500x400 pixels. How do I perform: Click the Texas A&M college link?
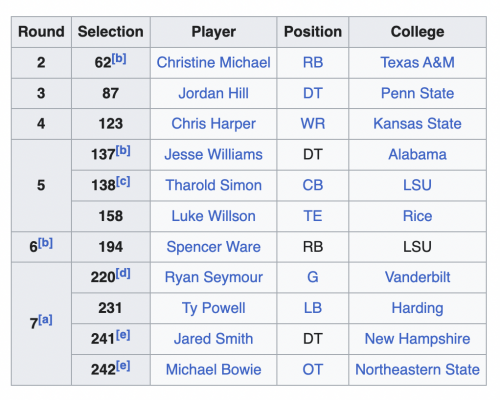point(417,63)
